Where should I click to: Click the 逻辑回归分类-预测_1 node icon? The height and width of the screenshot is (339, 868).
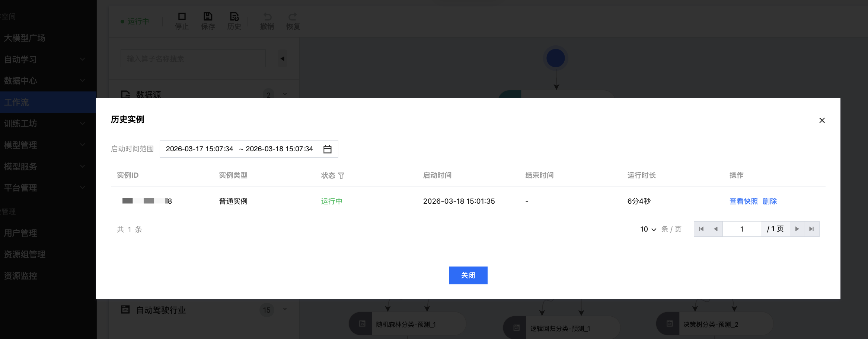516,328
